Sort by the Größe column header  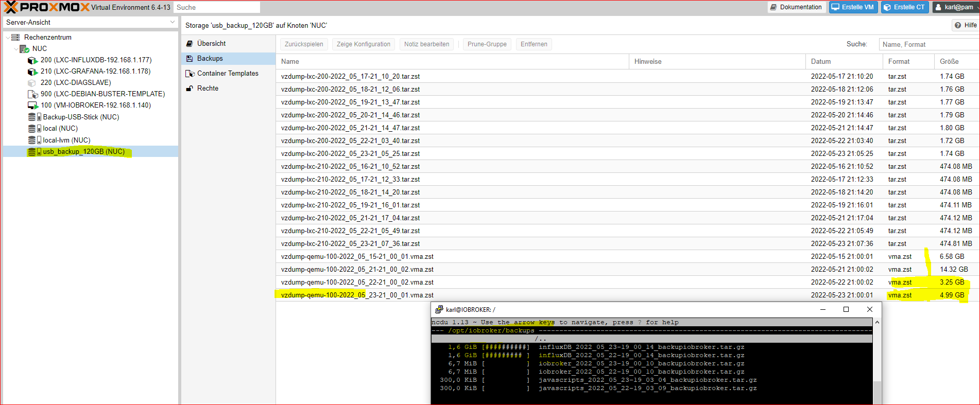[957, 61]
